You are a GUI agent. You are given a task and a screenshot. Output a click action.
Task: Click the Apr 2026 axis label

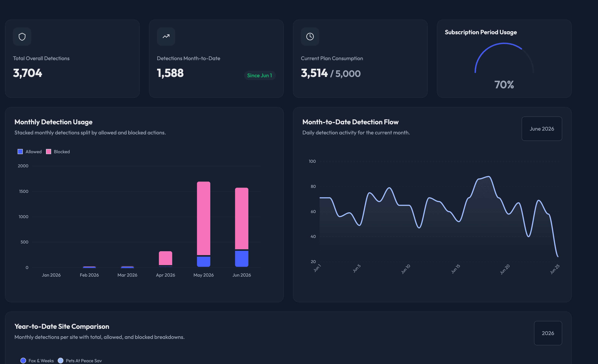click(x=165, y=275)
